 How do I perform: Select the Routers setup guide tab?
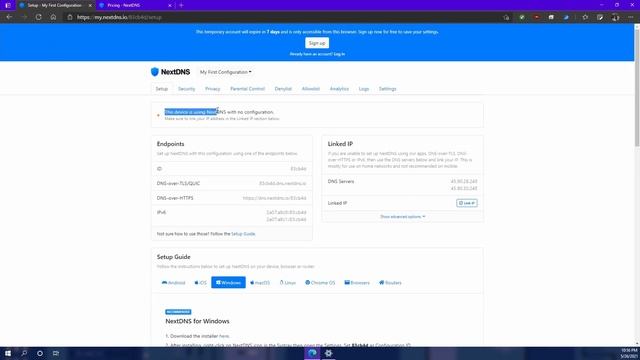tap(390, 282)
